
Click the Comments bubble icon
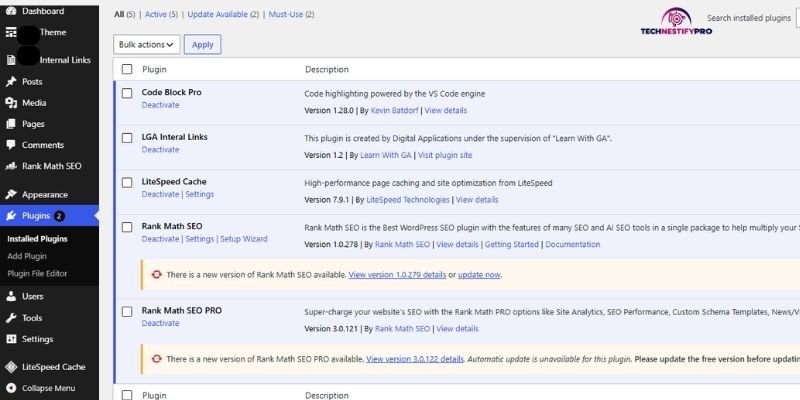tap(11, 145)
